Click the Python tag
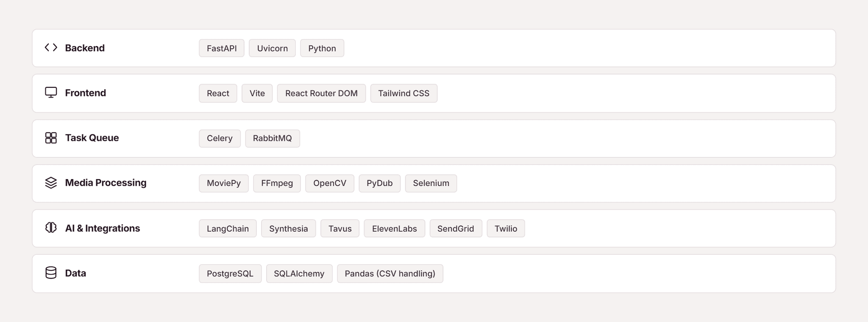 [x=322, y=48]
